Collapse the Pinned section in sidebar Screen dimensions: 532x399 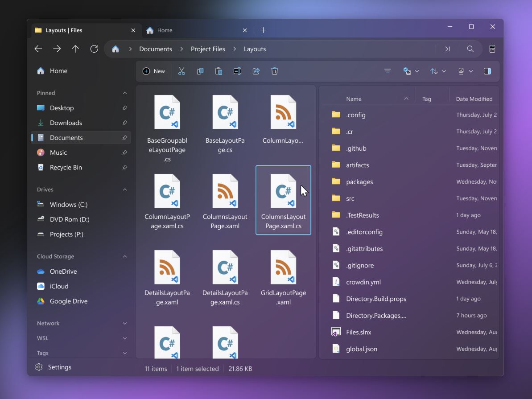click(x=124, y=93)
